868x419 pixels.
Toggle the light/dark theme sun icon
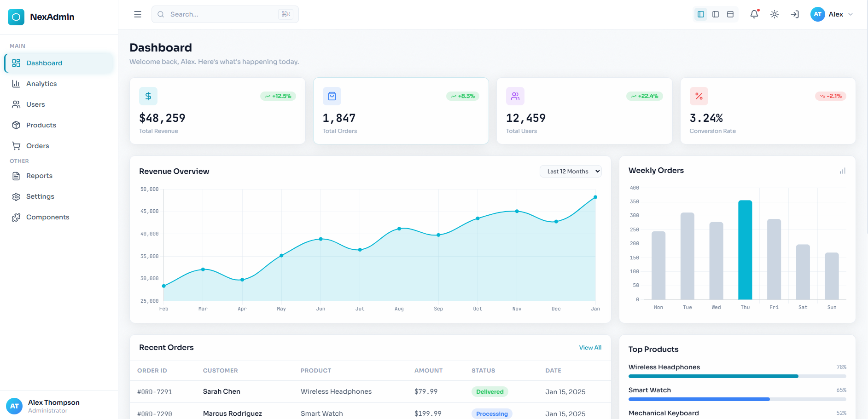(x=775, y=14)
